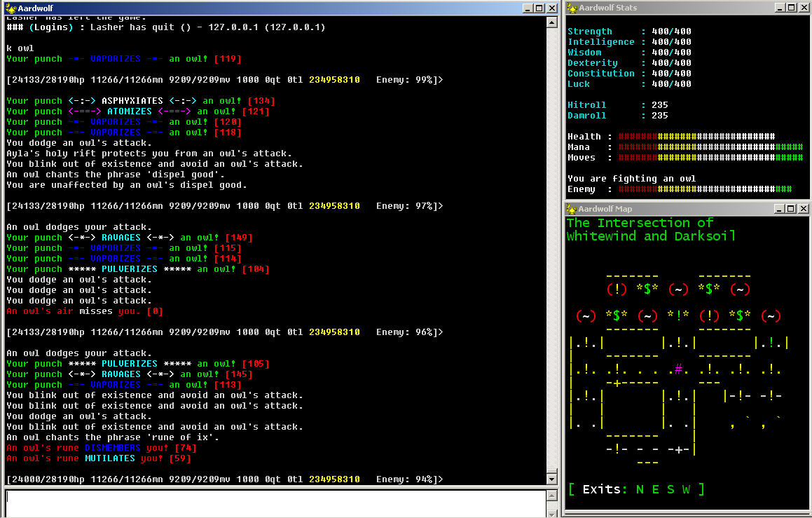Minimize the main Aardwolf window

(528, 8)
